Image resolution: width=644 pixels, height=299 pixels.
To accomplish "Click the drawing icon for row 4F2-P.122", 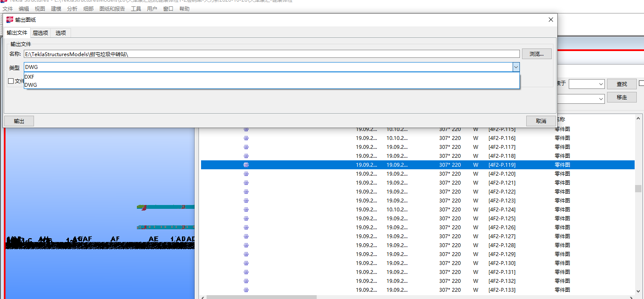I will point(246,191).
